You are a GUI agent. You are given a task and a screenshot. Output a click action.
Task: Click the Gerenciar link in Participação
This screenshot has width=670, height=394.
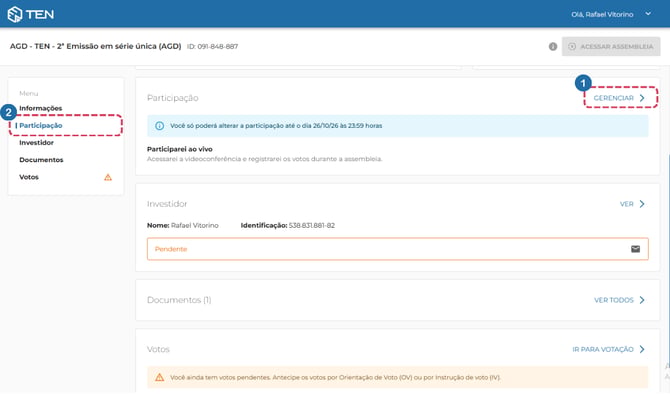(614, 98)
